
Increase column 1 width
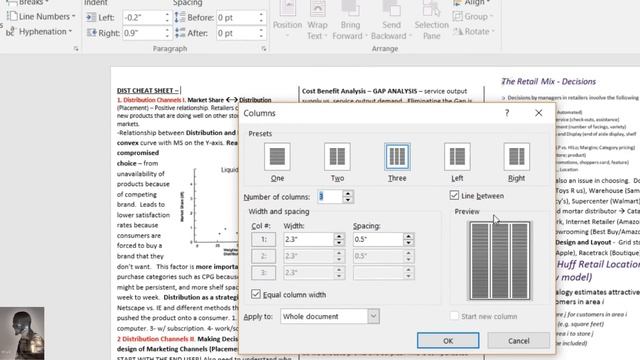tap(339, 236)
